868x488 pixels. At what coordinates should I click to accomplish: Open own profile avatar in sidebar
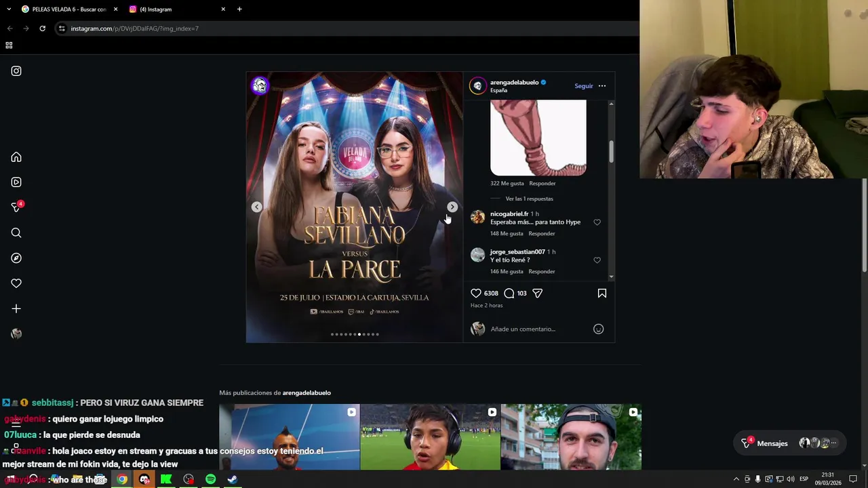16,333
